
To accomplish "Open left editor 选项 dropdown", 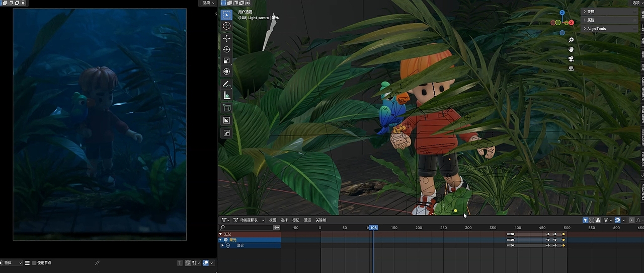I will [x=209, y=3].
